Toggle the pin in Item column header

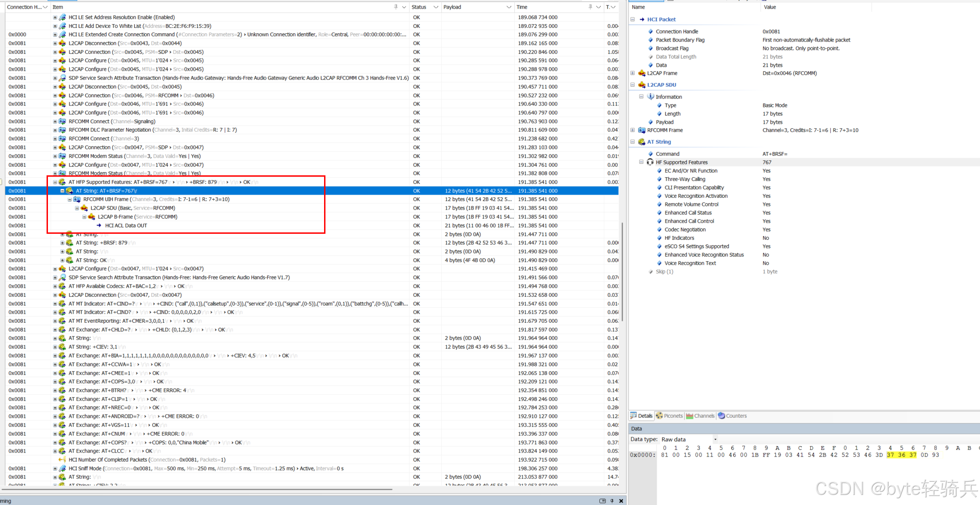pos(396,7)
